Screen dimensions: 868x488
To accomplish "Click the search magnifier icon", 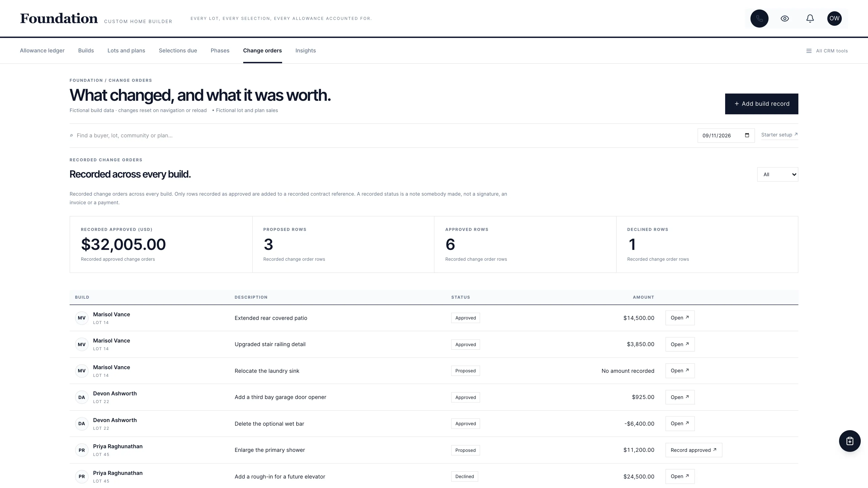I will pos(71,136).
